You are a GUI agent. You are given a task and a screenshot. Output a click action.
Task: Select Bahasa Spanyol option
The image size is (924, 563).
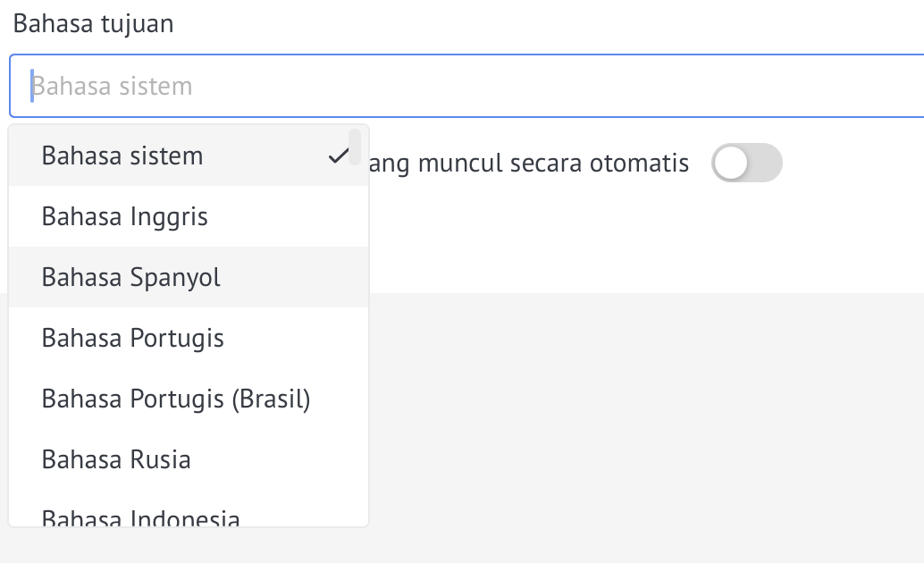[x=189, y=278]
